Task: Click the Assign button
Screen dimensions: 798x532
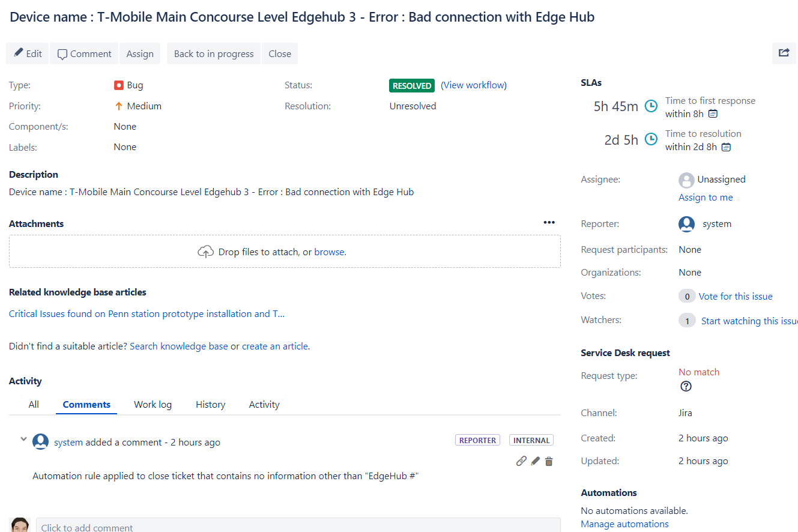Action: click(140, 53)
